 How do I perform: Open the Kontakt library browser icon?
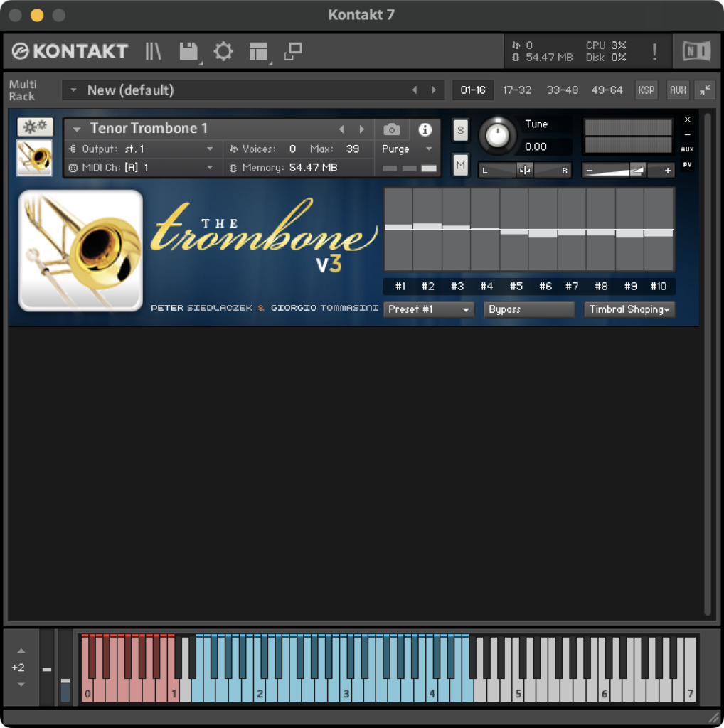153,51
